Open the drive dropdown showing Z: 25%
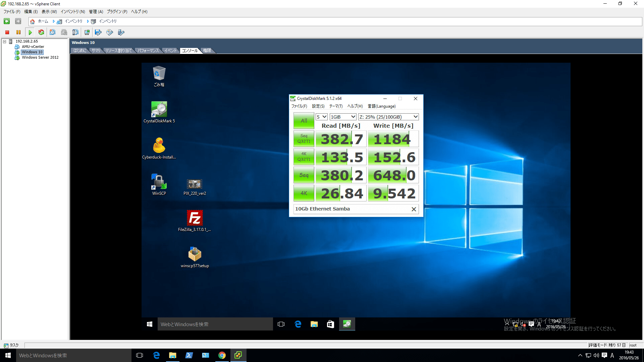The height and width of the screenshot is (362, 644). click(x=388, y=117)
